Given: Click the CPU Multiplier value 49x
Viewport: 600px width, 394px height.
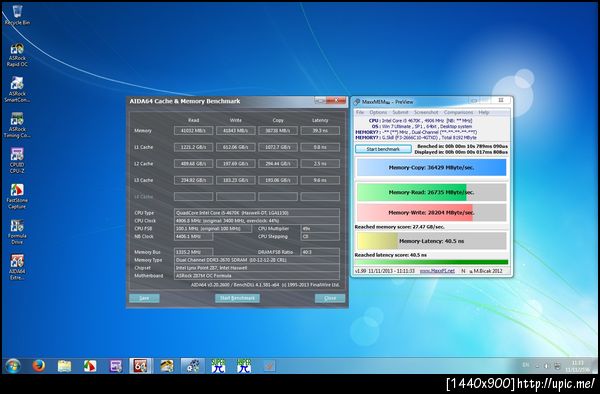Looking at the screenshot, I should click(320, 229).
